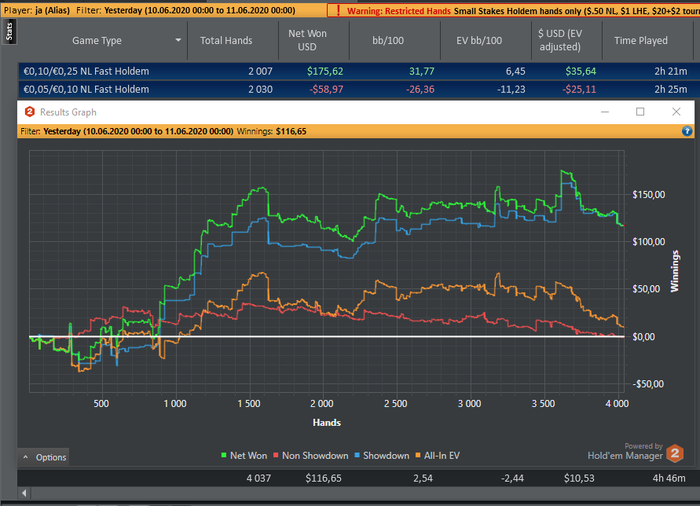Image resolution: width=700 pixels, height=506 pixels.
Task: Click the $35,64 EV adjusted value
Action: click(x=580, y=71)
